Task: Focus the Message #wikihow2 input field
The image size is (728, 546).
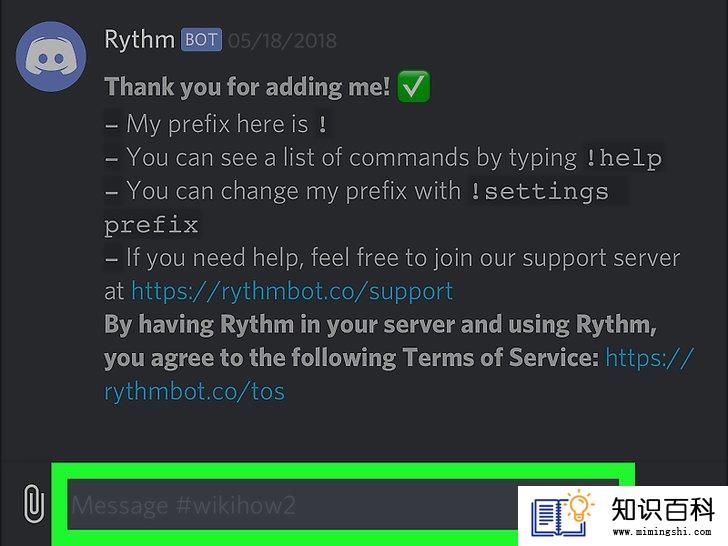Action: pyautogui.click(x=292, y=504)
